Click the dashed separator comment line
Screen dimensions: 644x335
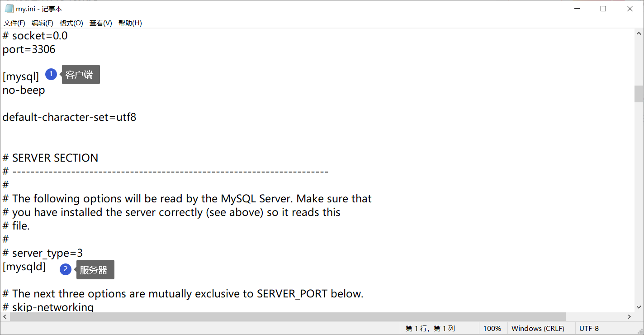click(166, 172)
